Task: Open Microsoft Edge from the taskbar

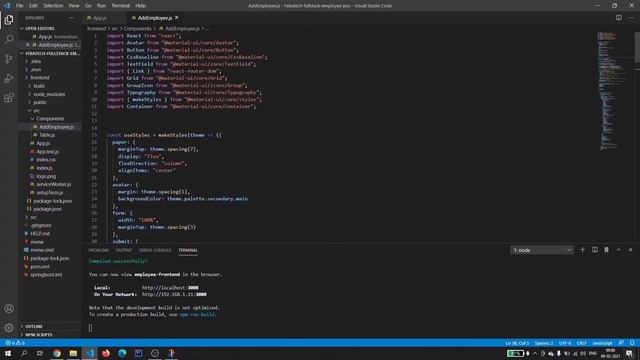Action: 122,353
